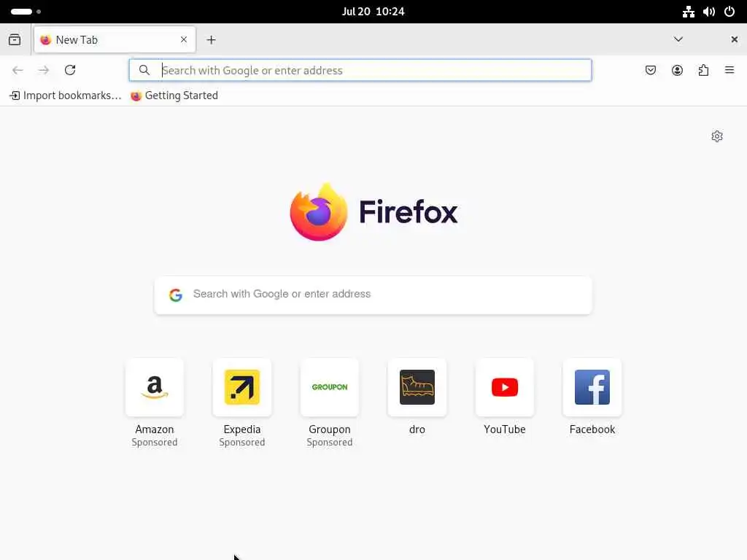
Task: Close the New Tab tab
Action: pos(184,39)
